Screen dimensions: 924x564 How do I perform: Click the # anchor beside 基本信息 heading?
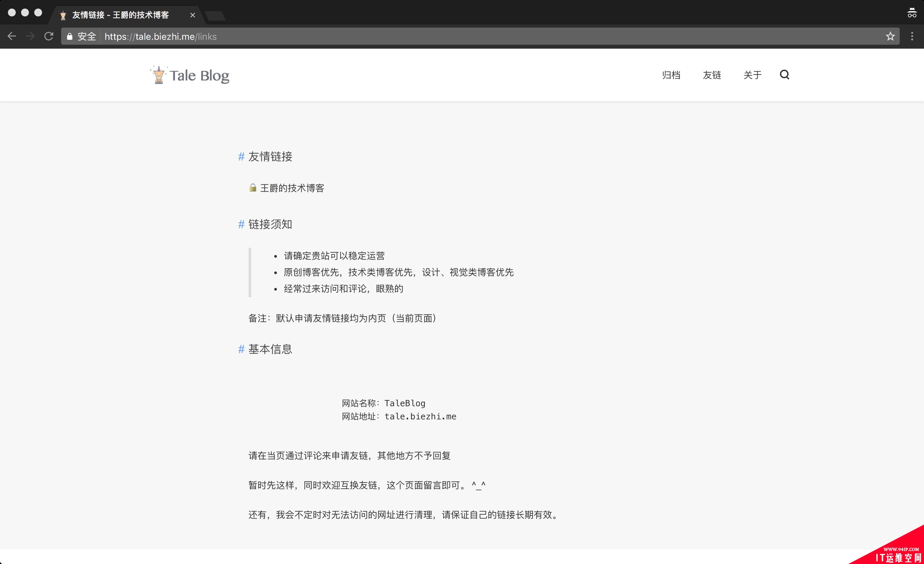pos(241,349)
